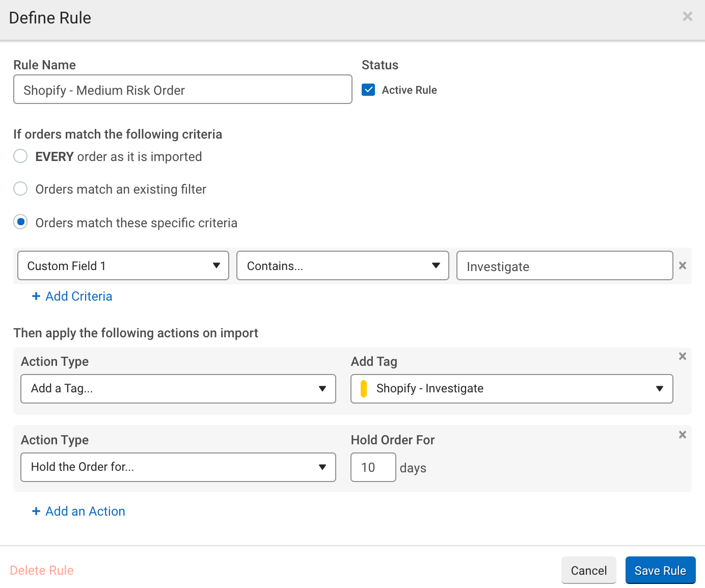This screenshot has width=705, height=588.
Task: Click the Active Rule label
Action: point(410,90)
